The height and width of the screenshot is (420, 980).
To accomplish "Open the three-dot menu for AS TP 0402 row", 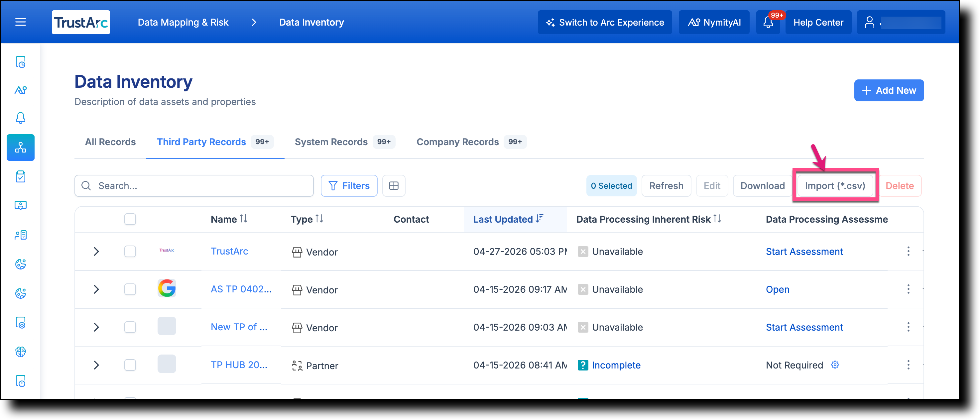I will pyautogui.click(x=908, y=289).
